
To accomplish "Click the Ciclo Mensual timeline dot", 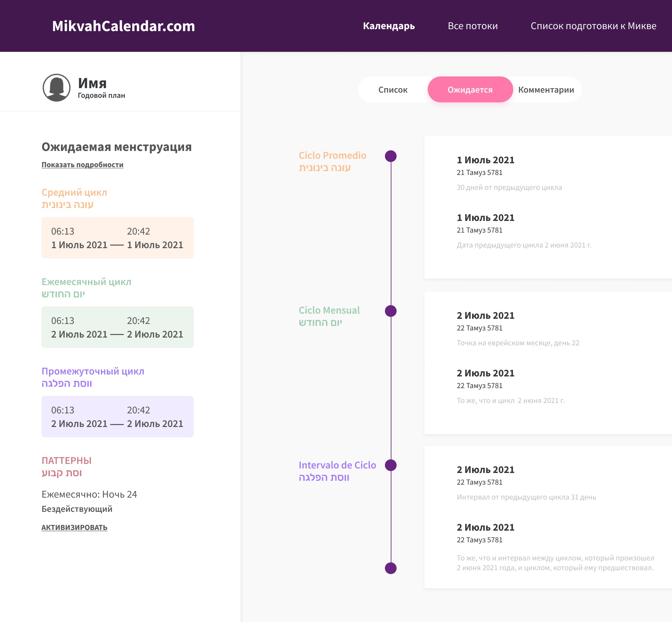I will tap(390, 311).
